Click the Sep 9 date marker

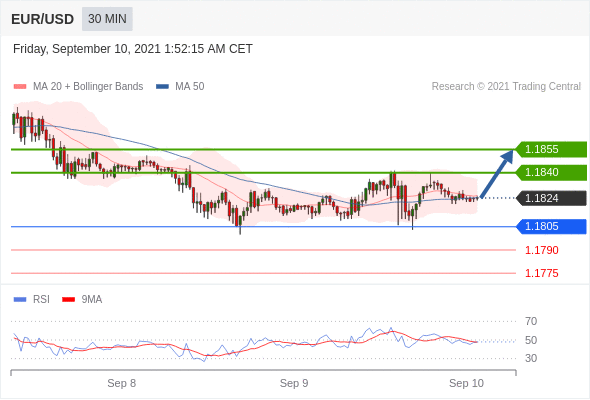(294, 383)
